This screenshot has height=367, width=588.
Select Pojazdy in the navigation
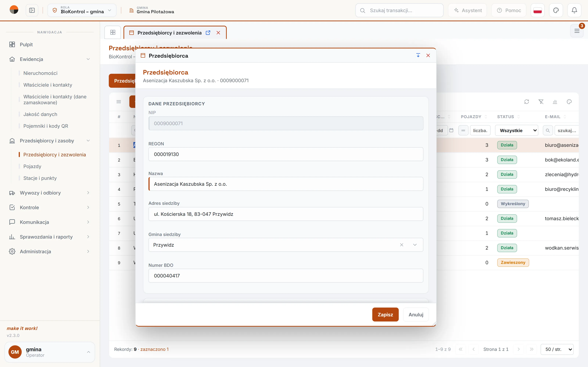pyautogui.click(x=32, y=166)
